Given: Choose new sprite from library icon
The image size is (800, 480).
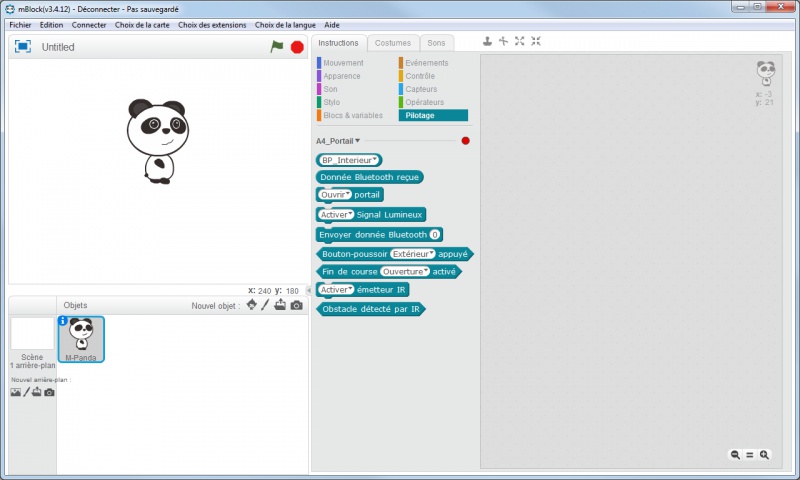Looking at the screenshot, I should pyautogui.click(x=251, y=305).
